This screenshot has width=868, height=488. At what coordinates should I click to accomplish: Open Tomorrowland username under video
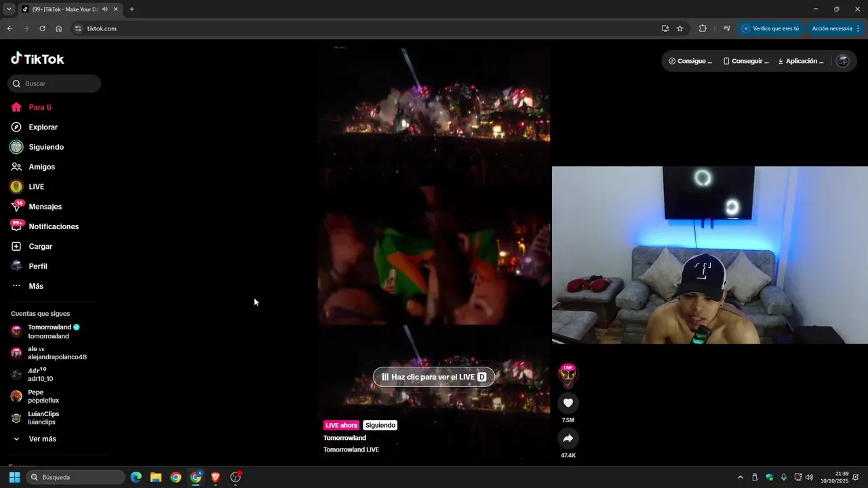coord(344,438)
